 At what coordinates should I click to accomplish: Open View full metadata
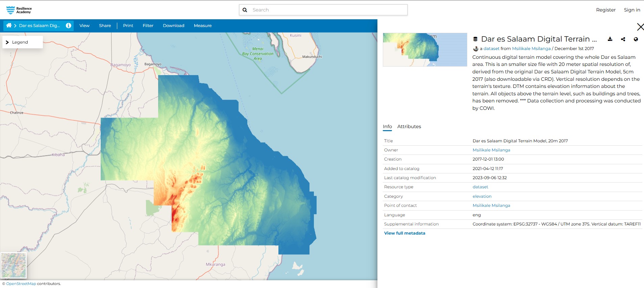click(405, 233)
